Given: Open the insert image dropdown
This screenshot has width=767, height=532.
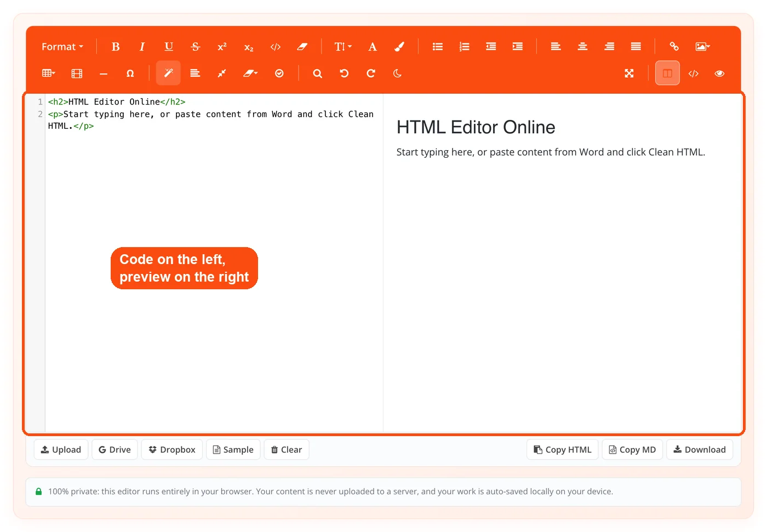Looking at the screenshot, I should coord(702,47).
